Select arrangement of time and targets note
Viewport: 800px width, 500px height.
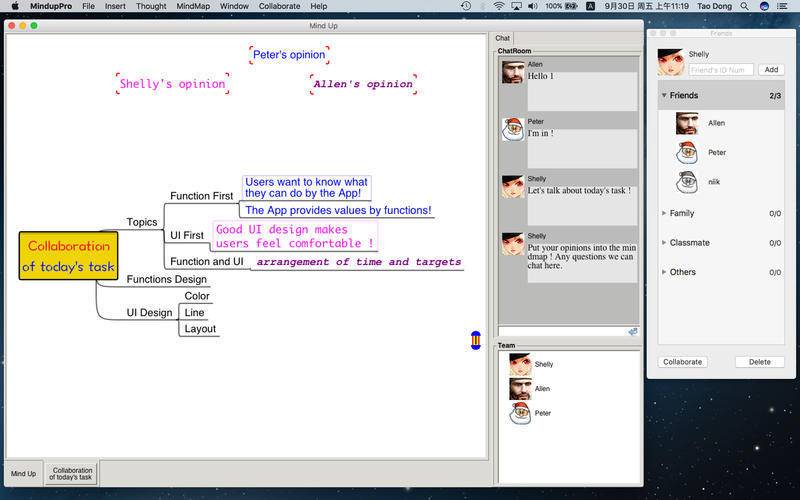(x=359, y=262)
